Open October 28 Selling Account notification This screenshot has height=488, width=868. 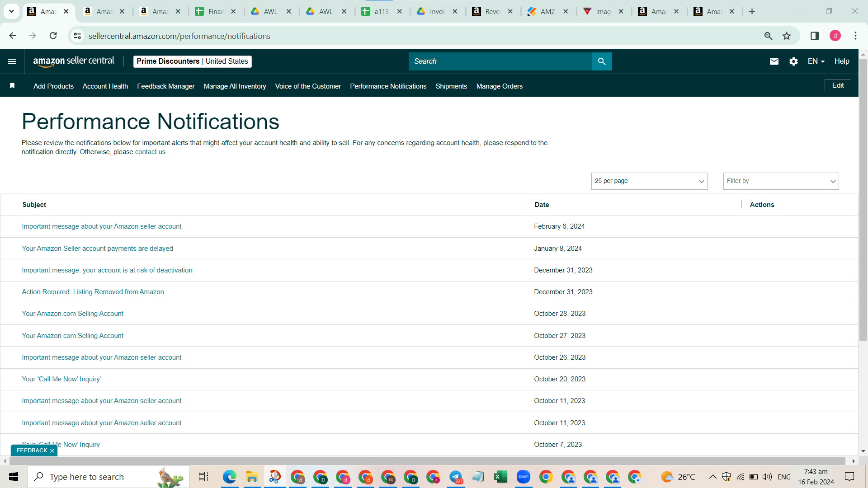pyautogui.click(x=73, y=314)
